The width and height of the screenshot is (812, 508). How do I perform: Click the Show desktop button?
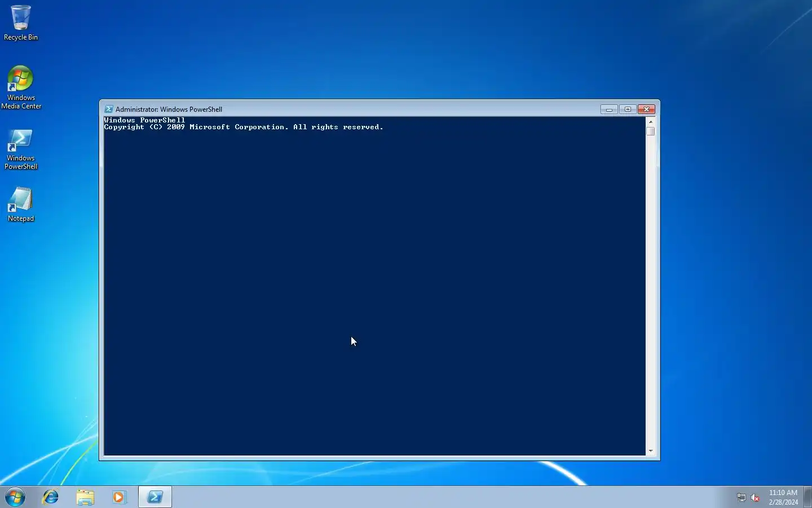click(x=807, y=497)
